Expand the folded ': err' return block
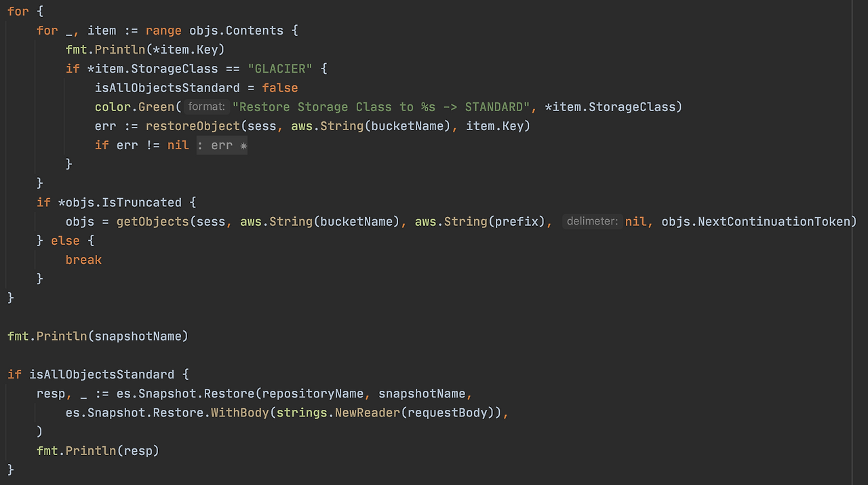Screen dimensions: 868x485 coord(222,145)
